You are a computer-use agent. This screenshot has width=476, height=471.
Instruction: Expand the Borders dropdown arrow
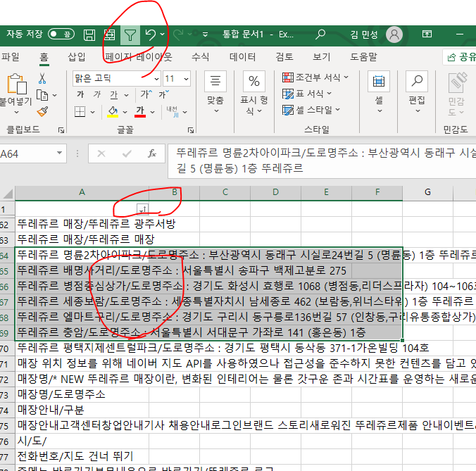pyautogui.click(x=92, y=112)
